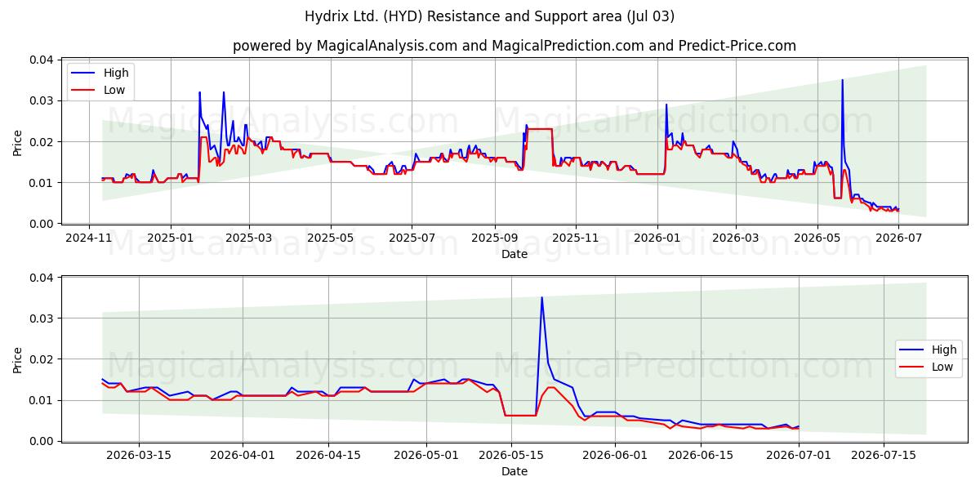Image resolution: width=980 pixels, height=490 pixels.
Task: Click 'High' in the bottom chart legend
Action: click(944, 350)
